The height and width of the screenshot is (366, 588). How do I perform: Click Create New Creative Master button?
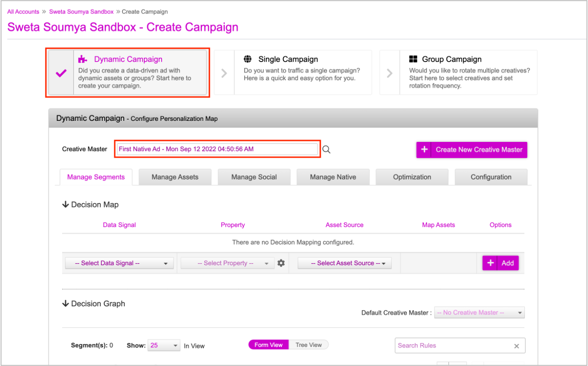pos(471,150)
